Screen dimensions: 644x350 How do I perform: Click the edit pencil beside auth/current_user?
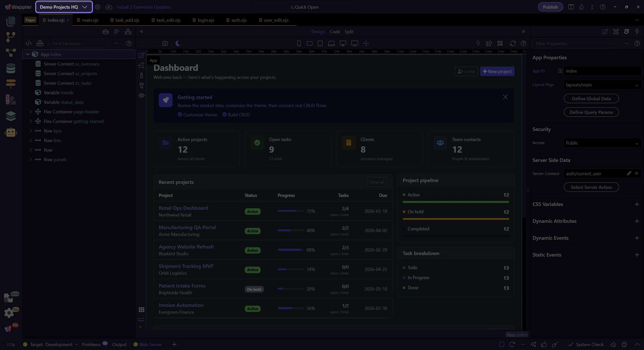coord(629,173)
